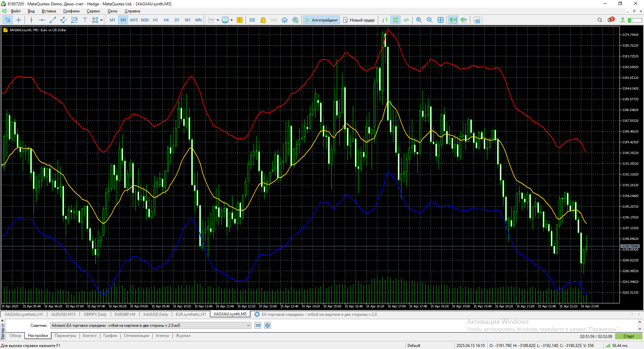Open tile windows grid icon
This screenshot has width=644, height=349.
coord(441,20)
